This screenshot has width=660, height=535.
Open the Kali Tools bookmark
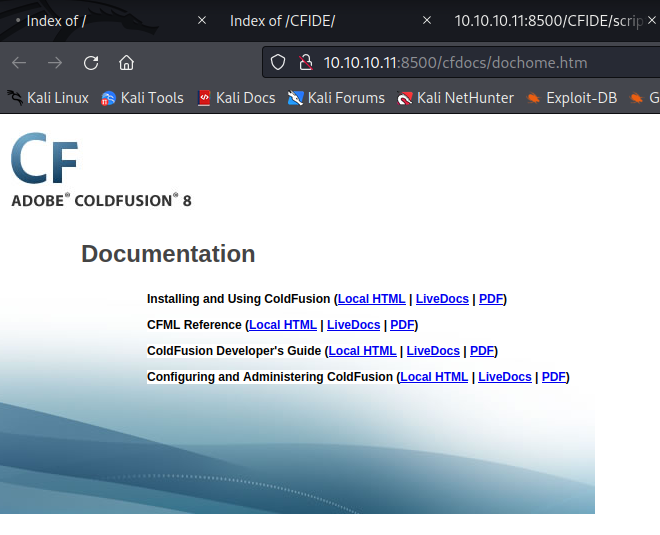click(x=142, y=98)
